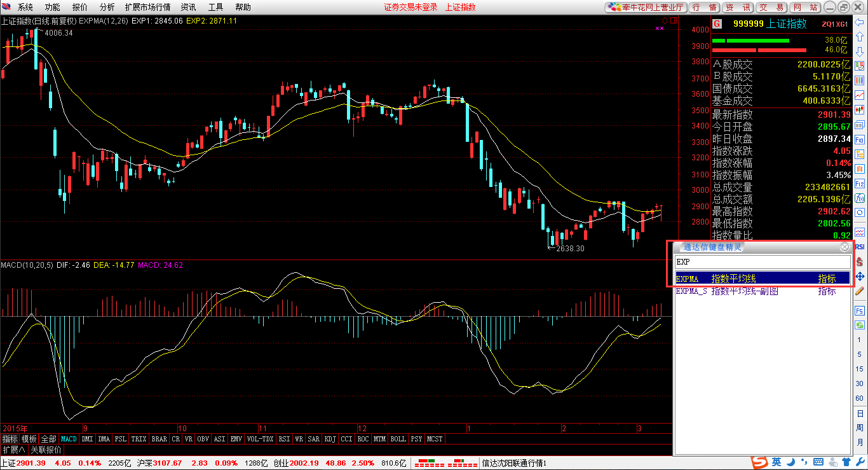
Task: Open the 系统 menu
Action: tap(25, 7)
